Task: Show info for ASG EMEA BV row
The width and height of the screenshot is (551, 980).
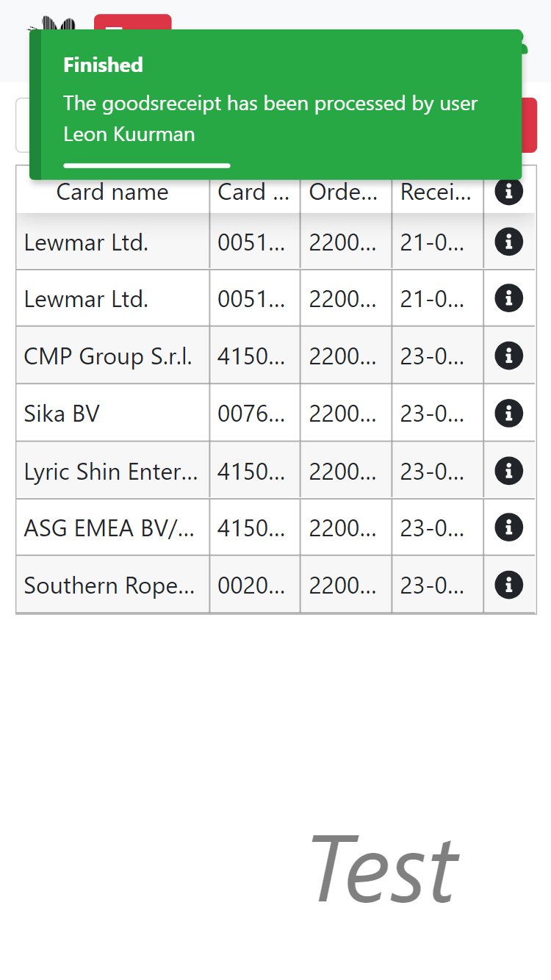Action: [509, 527]
